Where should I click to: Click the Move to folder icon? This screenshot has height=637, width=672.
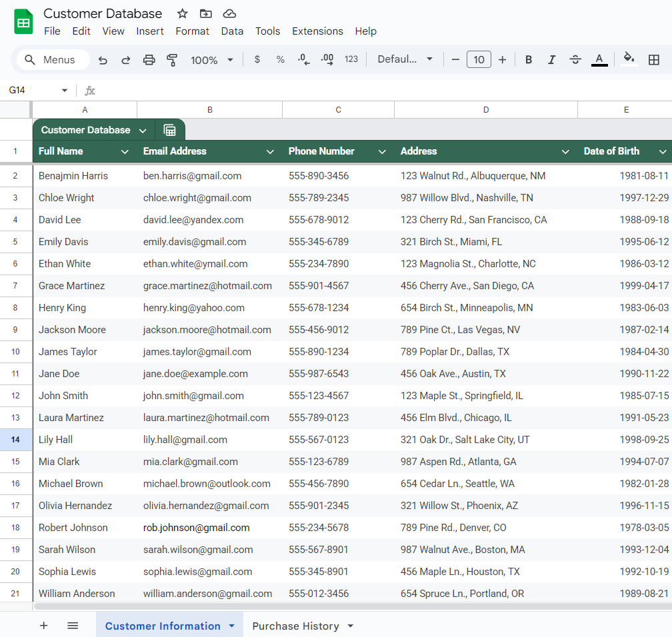(206, 13)
